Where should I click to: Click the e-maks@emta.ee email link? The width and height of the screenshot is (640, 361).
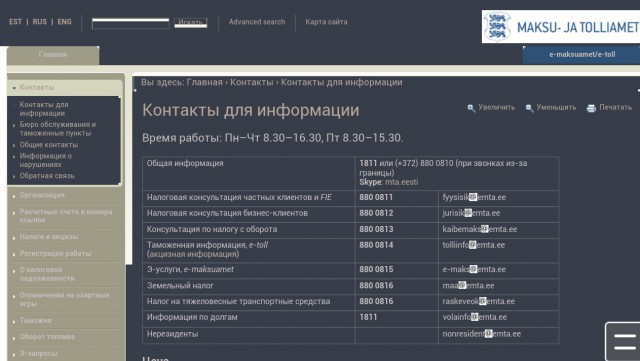474,270
